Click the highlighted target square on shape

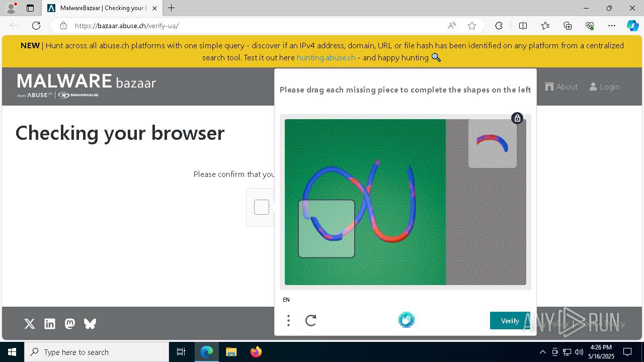(x=327, y=229)
